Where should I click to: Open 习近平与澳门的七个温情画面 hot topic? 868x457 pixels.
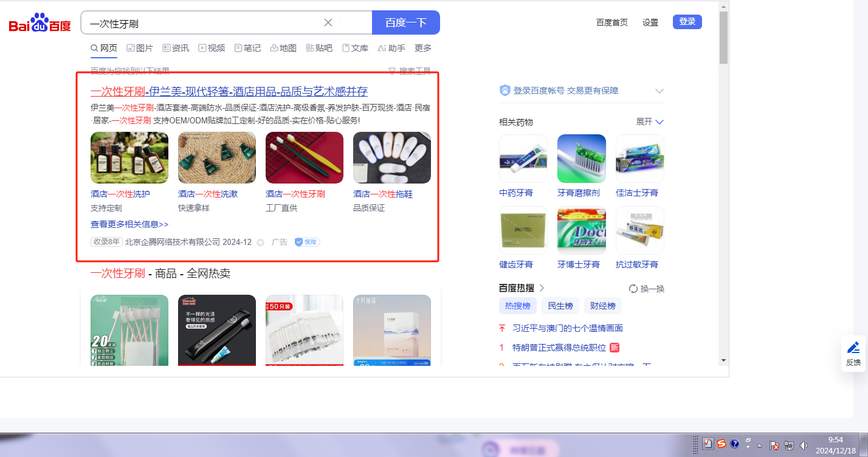tap(568, 328)
